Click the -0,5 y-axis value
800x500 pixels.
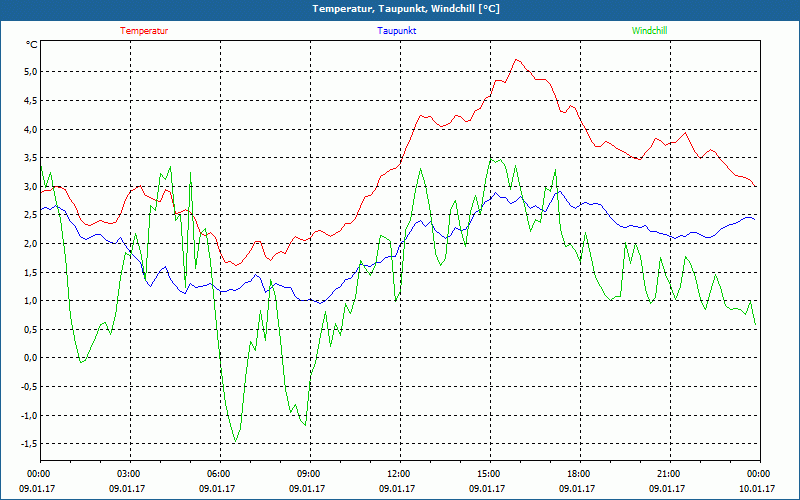(30, 386)
